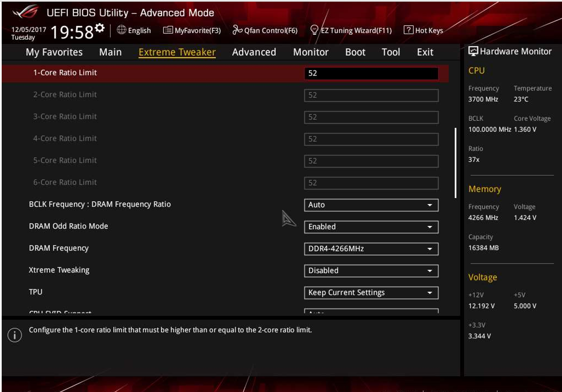Click the 1-Core Ratio Limit value field

[x=371, y=73]
